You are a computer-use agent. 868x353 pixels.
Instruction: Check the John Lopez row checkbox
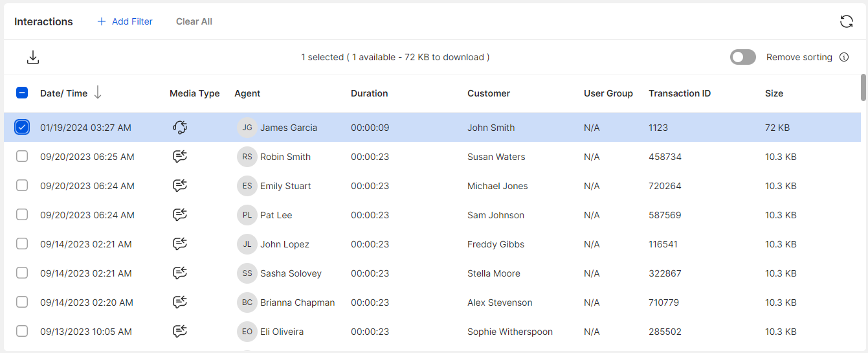coord(22,244)
